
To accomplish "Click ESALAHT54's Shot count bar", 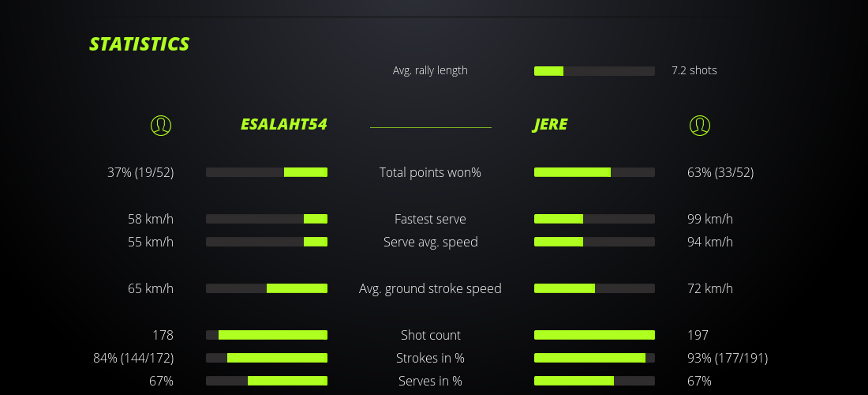I will [267, 335].
